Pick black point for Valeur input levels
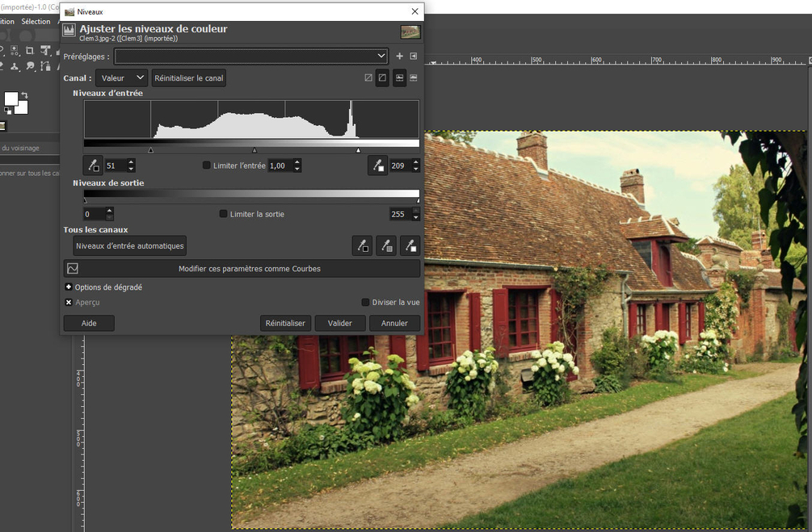 tap(93, 165)
